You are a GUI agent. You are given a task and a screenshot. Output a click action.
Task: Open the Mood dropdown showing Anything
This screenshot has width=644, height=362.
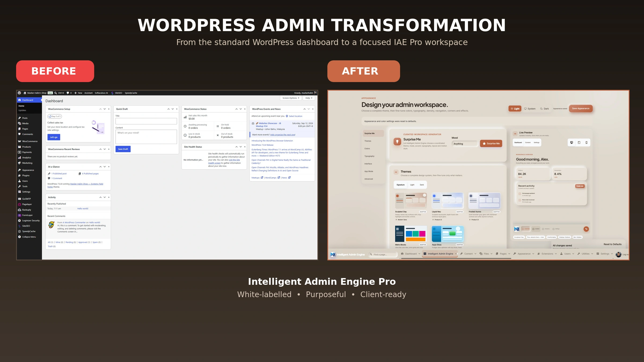(465, 144)
